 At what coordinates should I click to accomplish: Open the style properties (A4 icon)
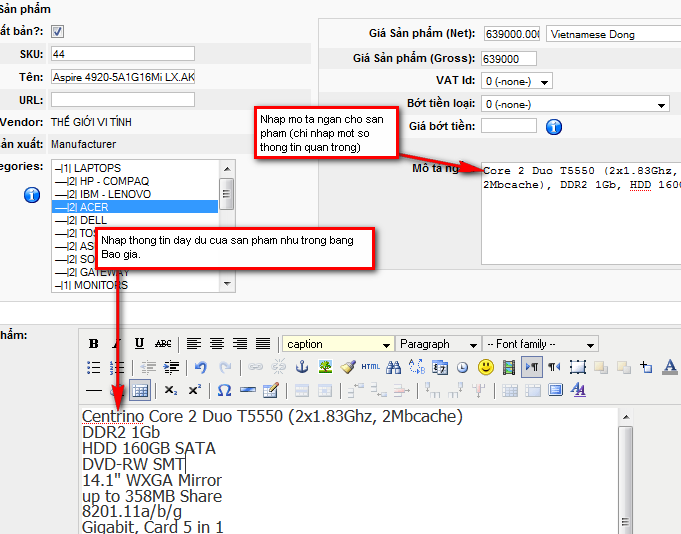coord(579,390)
